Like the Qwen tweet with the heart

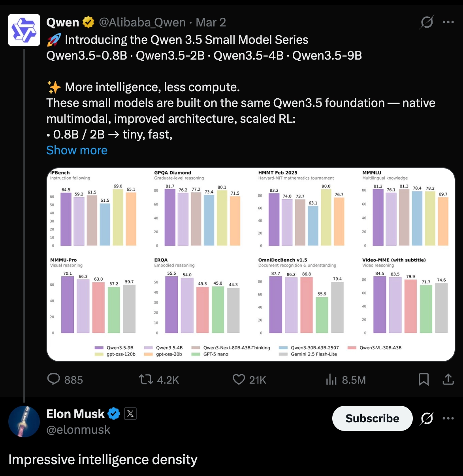tap(238, 380)
